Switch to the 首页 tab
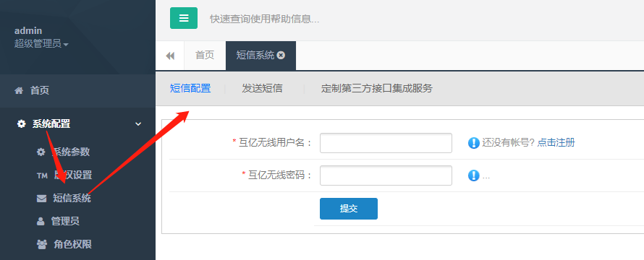644x260 pixels. coord(205,56)
